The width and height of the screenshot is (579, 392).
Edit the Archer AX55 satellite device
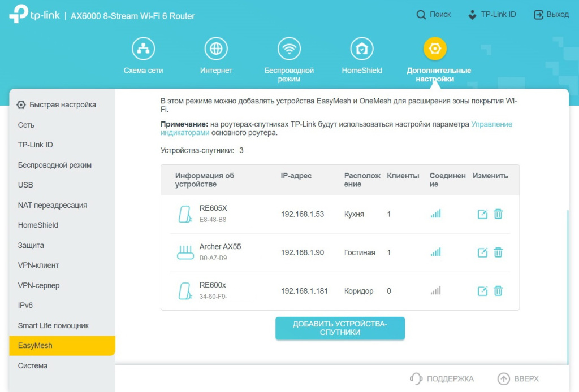[x=483, y=252]
